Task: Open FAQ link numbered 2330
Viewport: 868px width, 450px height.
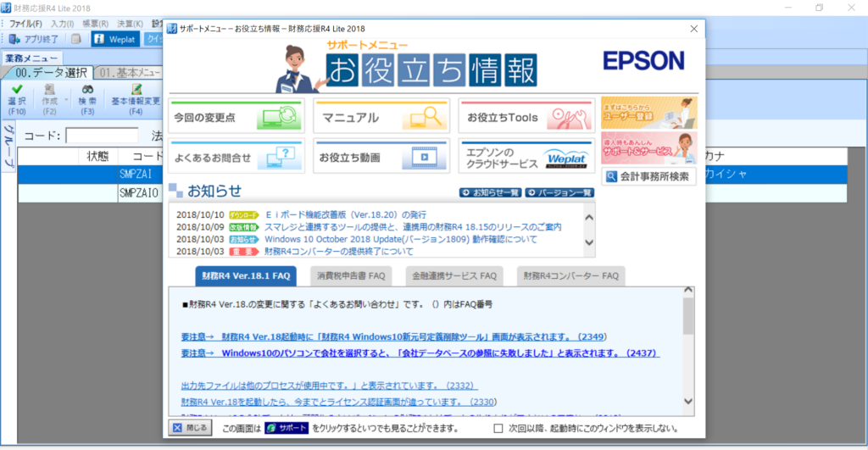Action: tap(338, 402)
